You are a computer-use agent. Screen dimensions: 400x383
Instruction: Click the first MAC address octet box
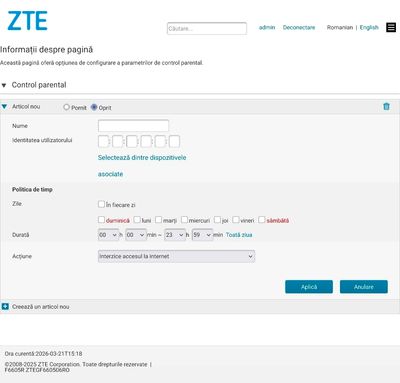(x=103, y=142)
